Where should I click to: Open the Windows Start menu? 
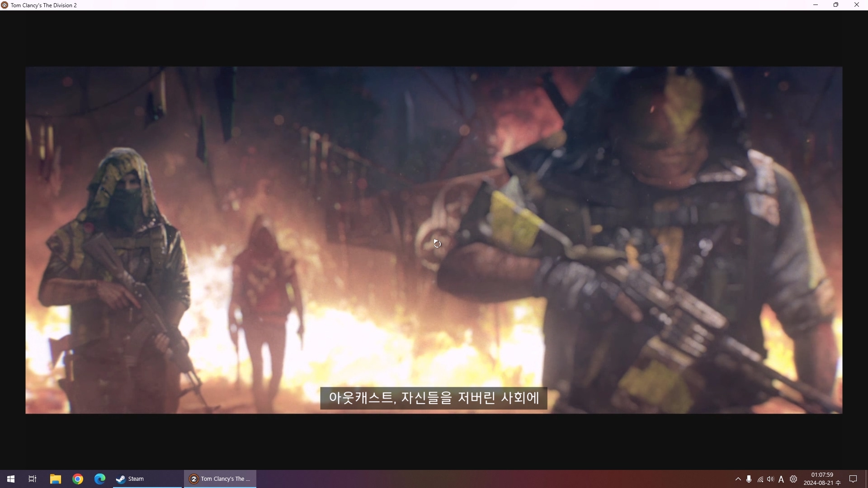pyautogui.click(x=11, y=479)
